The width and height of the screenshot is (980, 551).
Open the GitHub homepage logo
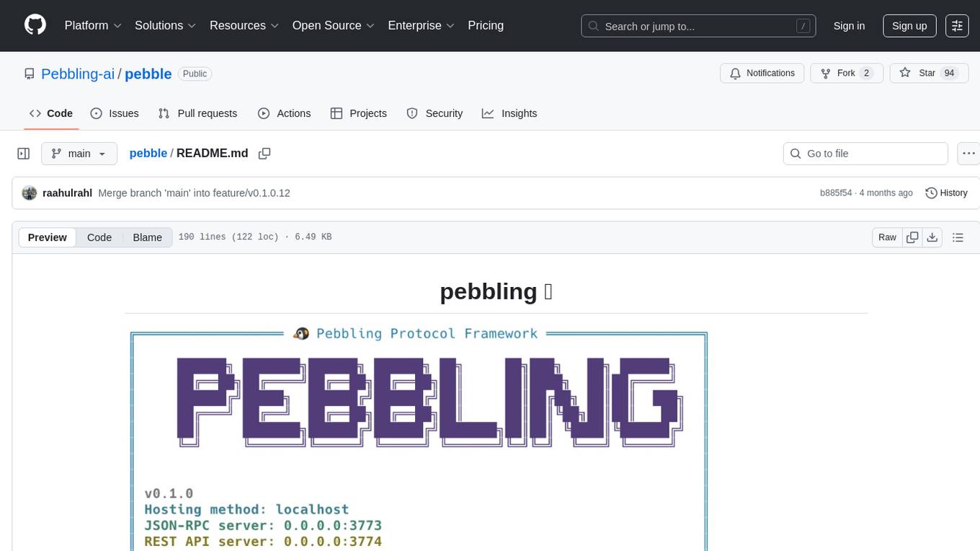point(35,25)
